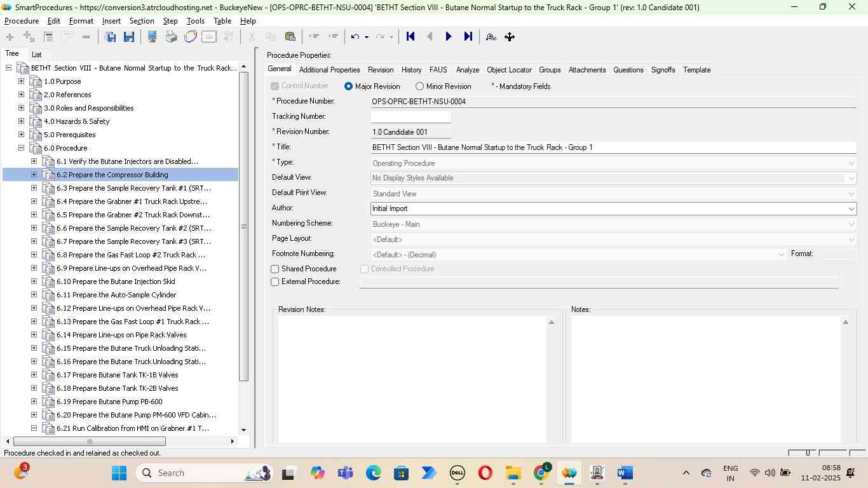Click the Undo arrow icon
This screenshot has width=868, height=488.
(355, 37)
